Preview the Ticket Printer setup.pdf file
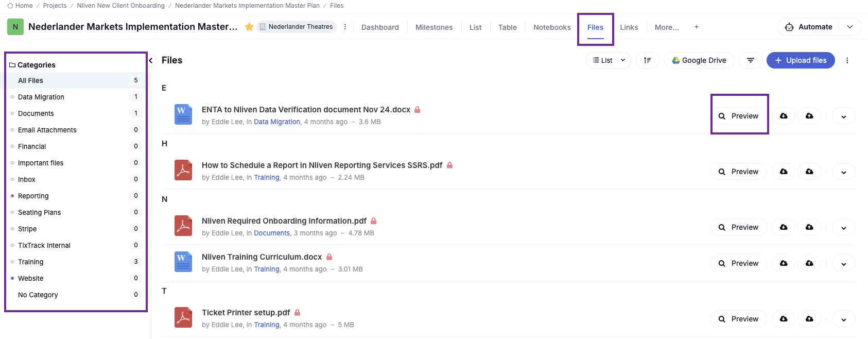Screen dimensions: 868x339 (x=739, y=319)
